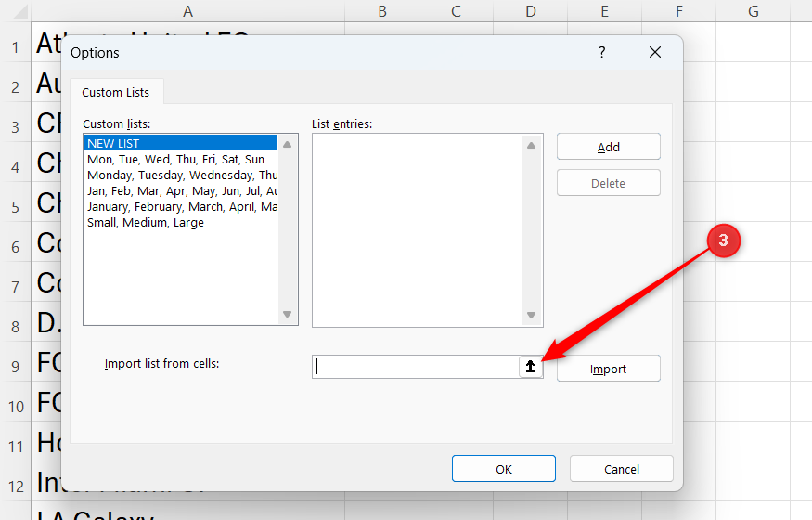Select NEW LIST in Custom lists
812x520 pixels.
tap(181, 144)
